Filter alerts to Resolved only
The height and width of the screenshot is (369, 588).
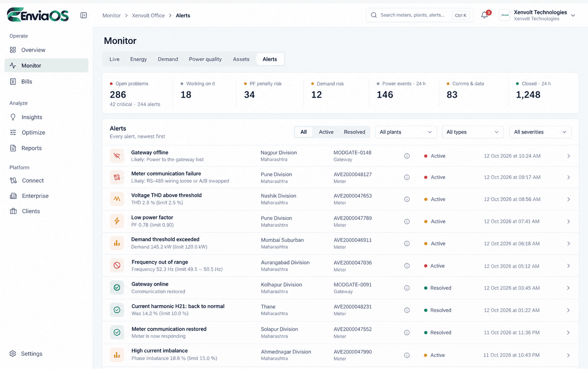pyautogui.click(x=354, y=132)
